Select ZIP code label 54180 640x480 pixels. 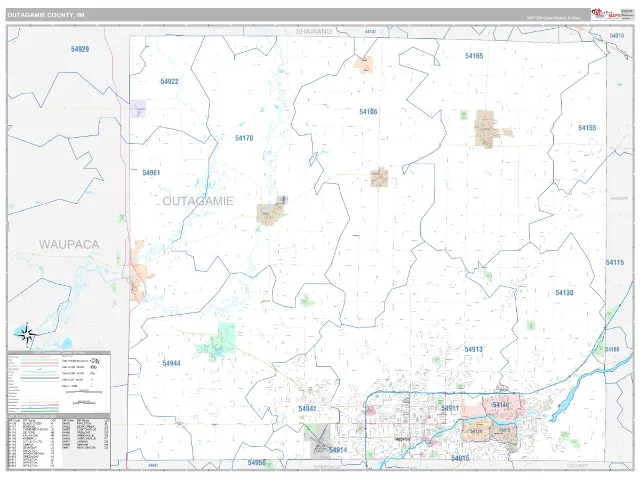[x=612, y=349]
